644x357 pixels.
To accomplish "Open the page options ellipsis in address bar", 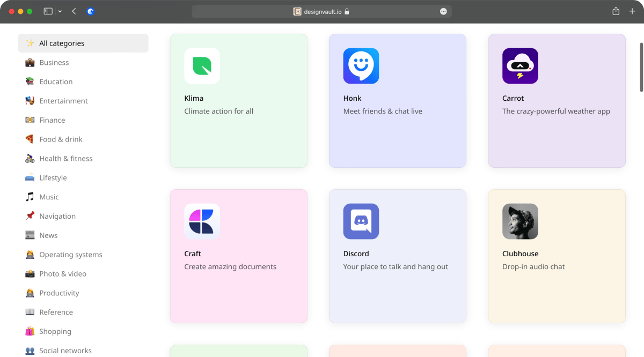I will (443, 11).
